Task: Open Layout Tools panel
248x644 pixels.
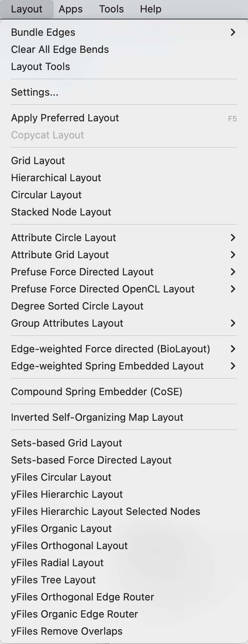Action: click(x=40, y=66)
